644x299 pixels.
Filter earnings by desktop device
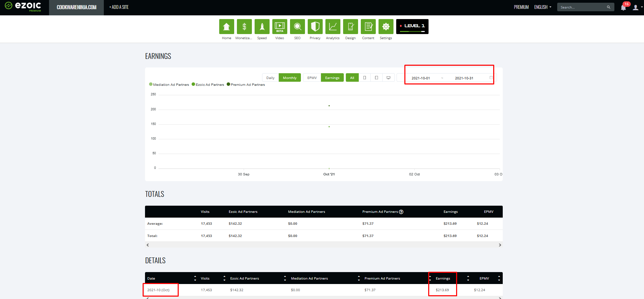(388, 78)
